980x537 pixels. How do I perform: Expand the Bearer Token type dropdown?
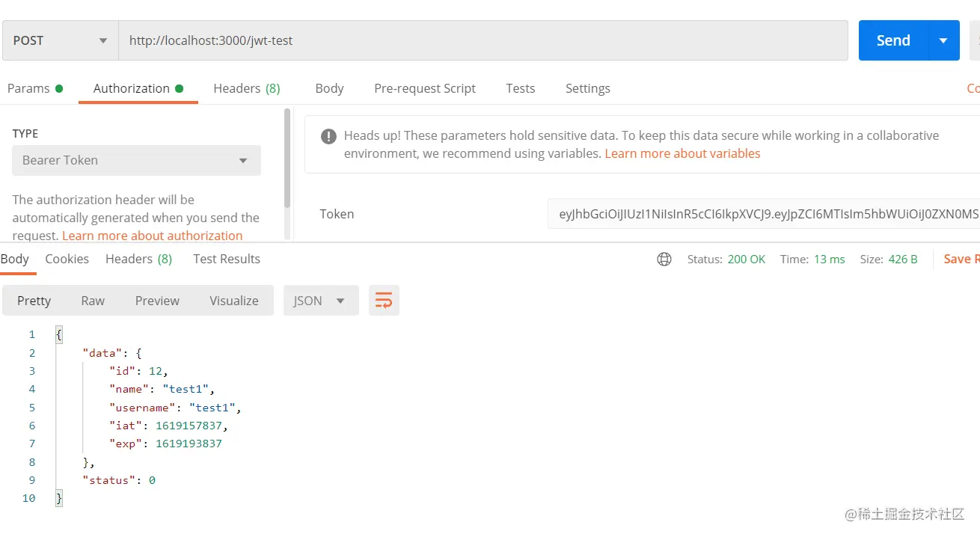point(136,161)
